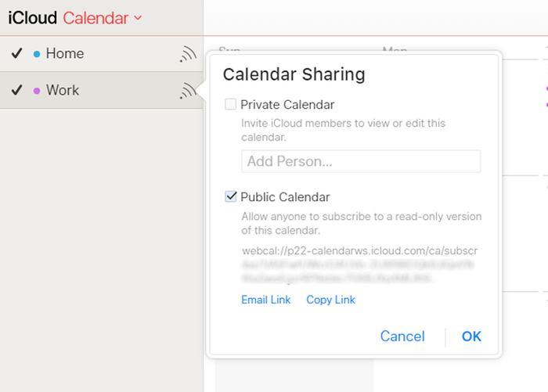Select the Work calendar row
The height and width of the screenshot is (392, 548).
point(101,91)
